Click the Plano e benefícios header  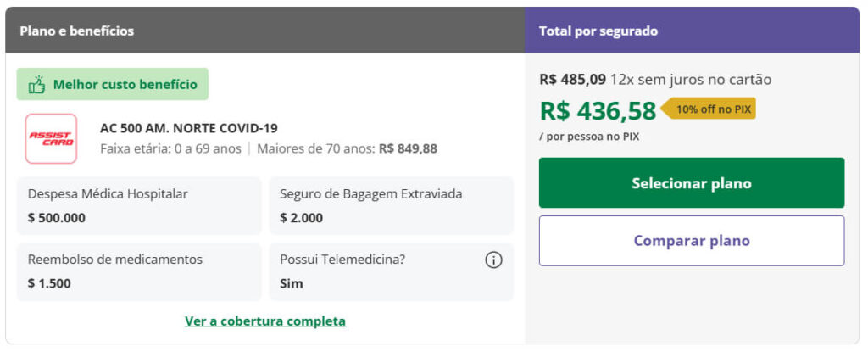click(76, 31)
